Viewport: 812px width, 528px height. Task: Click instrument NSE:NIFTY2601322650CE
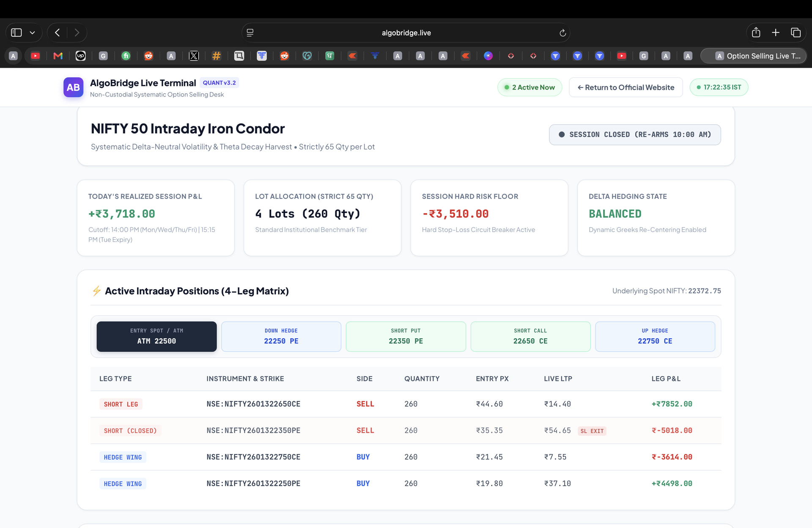253,404
